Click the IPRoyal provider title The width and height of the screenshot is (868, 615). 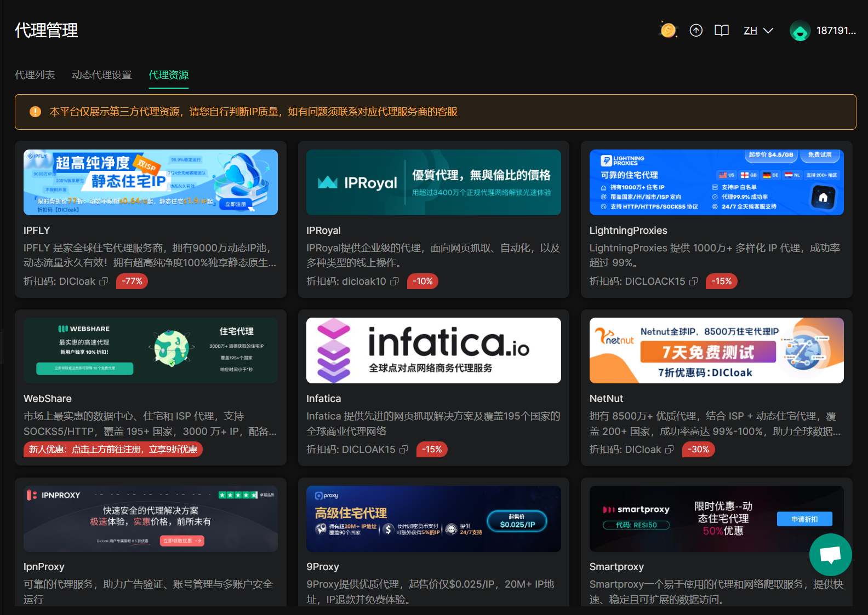coord(323,231)
